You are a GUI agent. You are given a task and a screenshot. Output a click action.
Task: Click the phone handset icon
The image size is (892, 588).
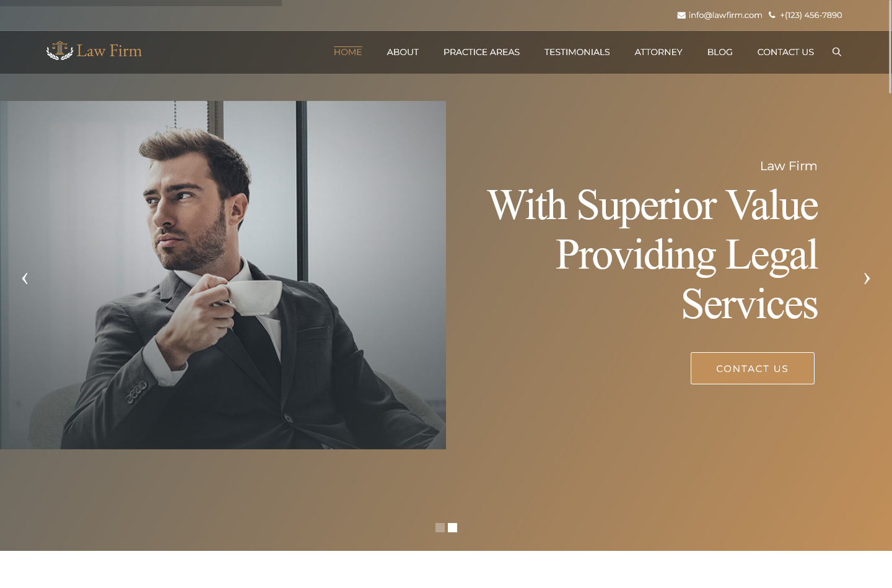[772, 15]
